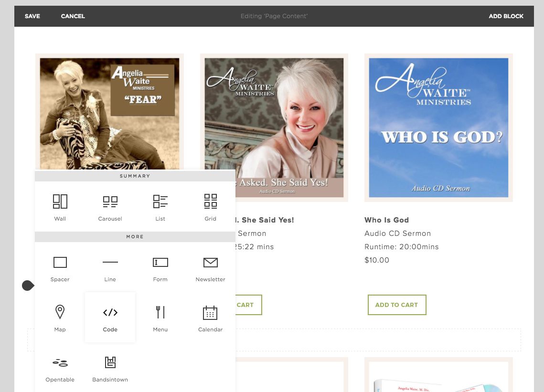The width and height of the screenshot is (544, 392).
Task: Click Audio CD Sermon under Who Is God
Action: click(397, 233)
